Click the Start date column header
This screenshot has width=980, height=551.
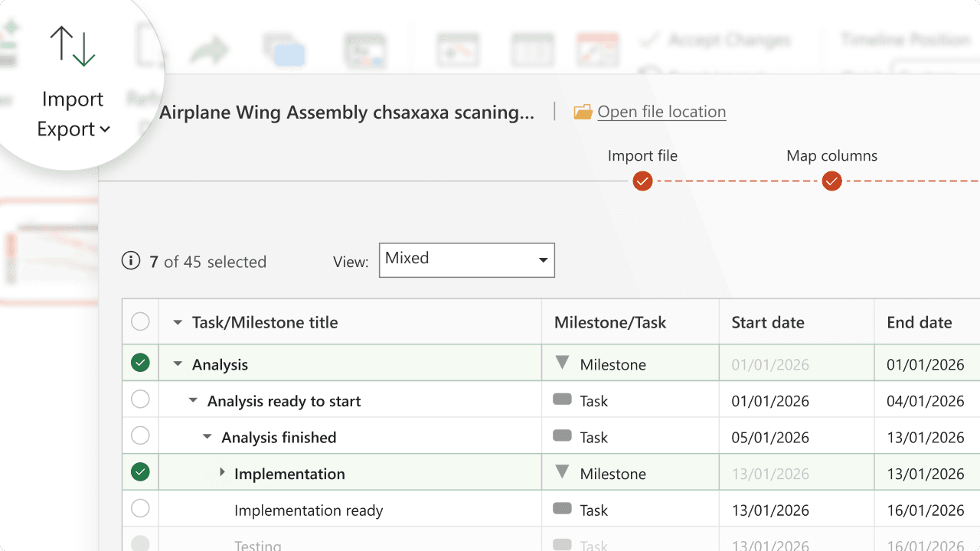797,322
